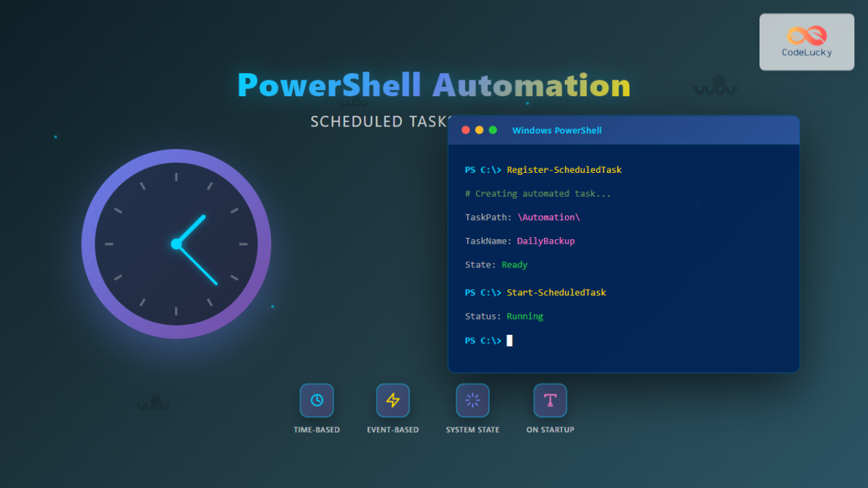Select the EVENT-BASED lightning bolt icon
This screenshot has height=488, width=868.
pos(393,400)
